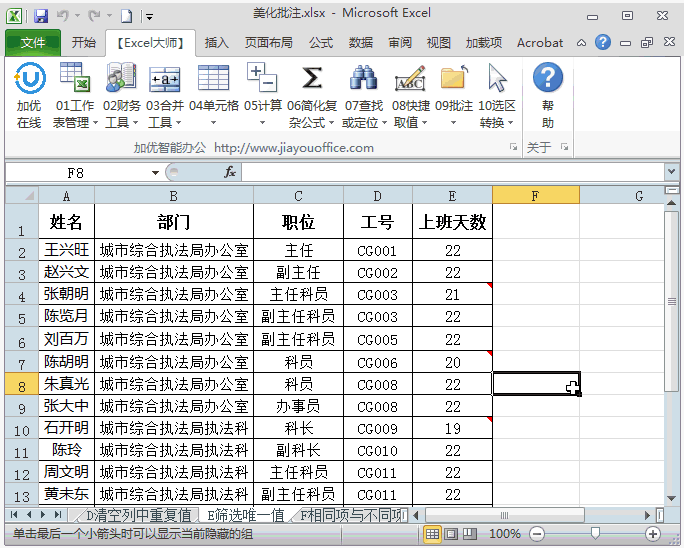684x548 pixels.
Task: Select cell containing CG006
Action: coord(377,363)
